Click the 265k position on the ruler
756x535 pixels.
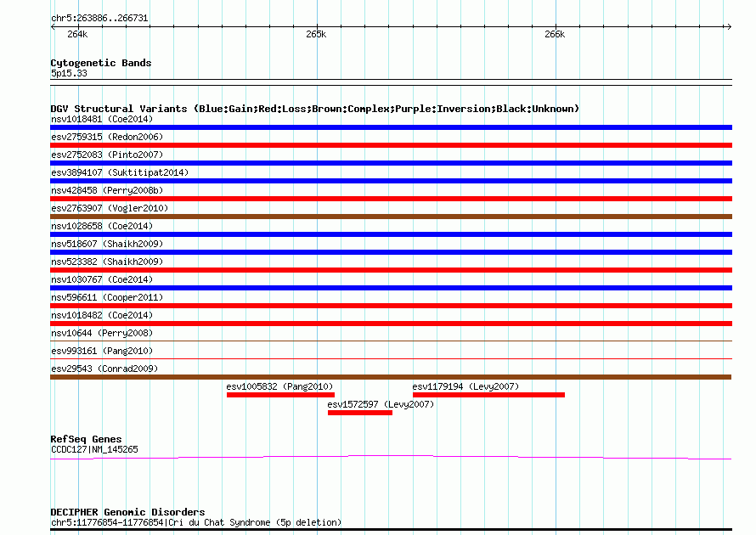point(316,34)
